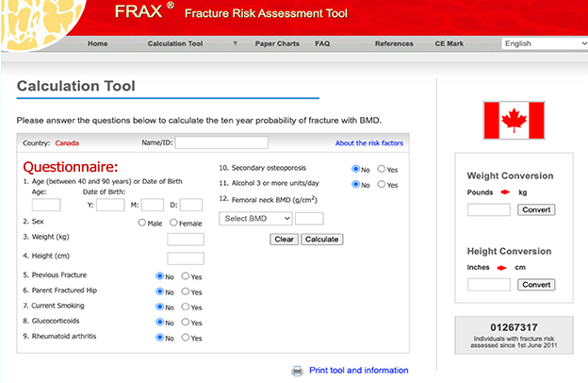Open the Calculation Tool menu item
Screen dimensions: 588x383
point(175,43)
